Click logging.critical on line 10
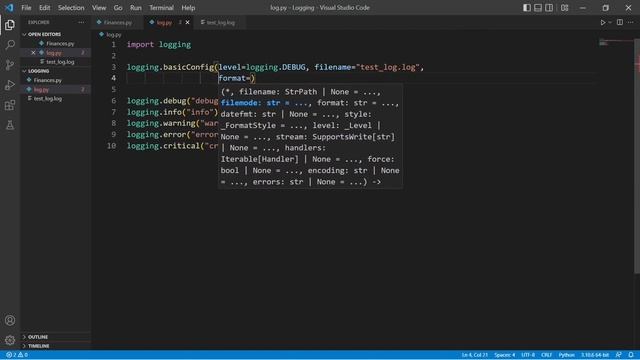 163,146
